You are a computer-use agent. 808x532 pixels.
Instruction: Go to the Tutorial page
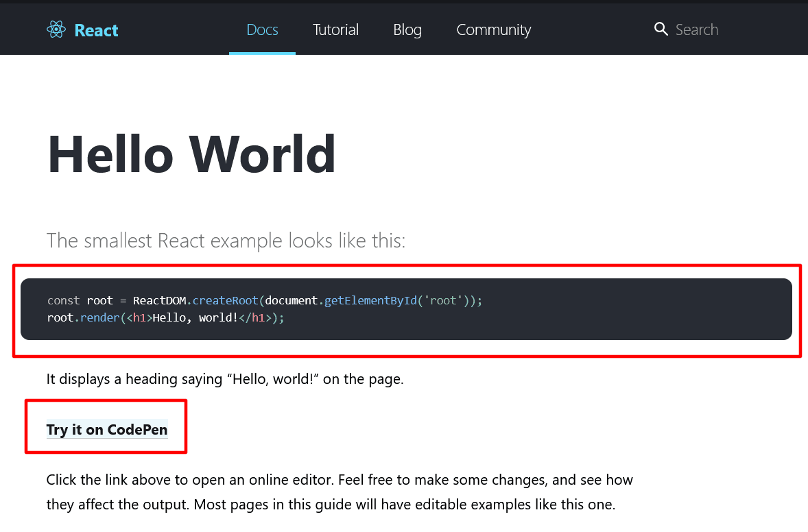click(335, 29)
